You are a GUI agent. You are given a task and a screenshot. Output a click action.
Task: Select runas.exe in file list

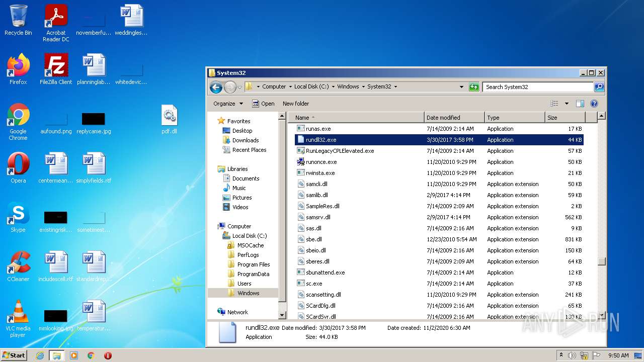438,129
